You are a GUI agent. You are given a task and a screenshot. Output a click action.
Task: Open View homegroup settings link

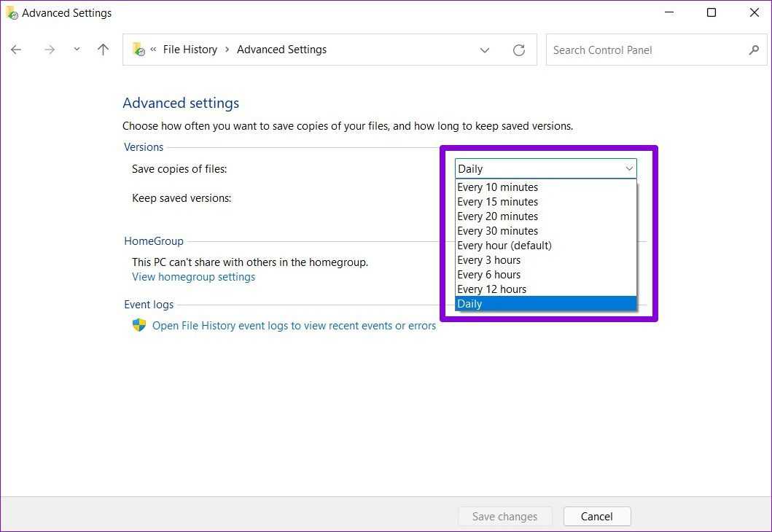193,277
